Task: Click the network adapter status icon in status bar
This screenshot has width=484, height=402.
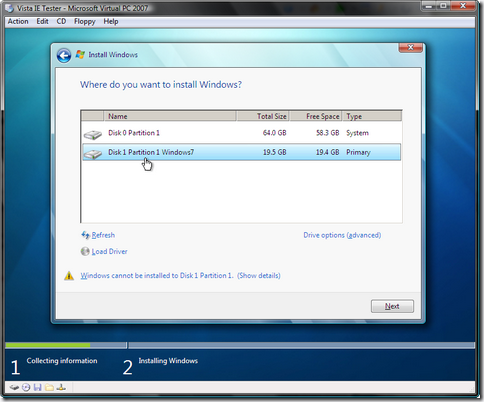Action: (x=61, y=387)
